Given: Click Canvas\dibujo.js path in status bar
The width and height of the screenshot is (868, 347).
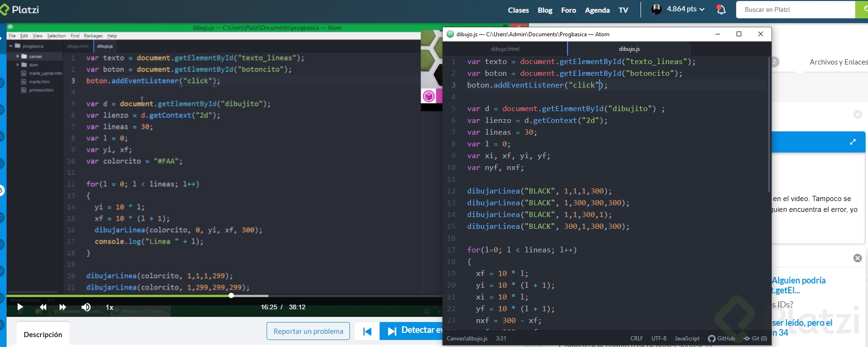Looking at the screenshot, I should point(467,338).
